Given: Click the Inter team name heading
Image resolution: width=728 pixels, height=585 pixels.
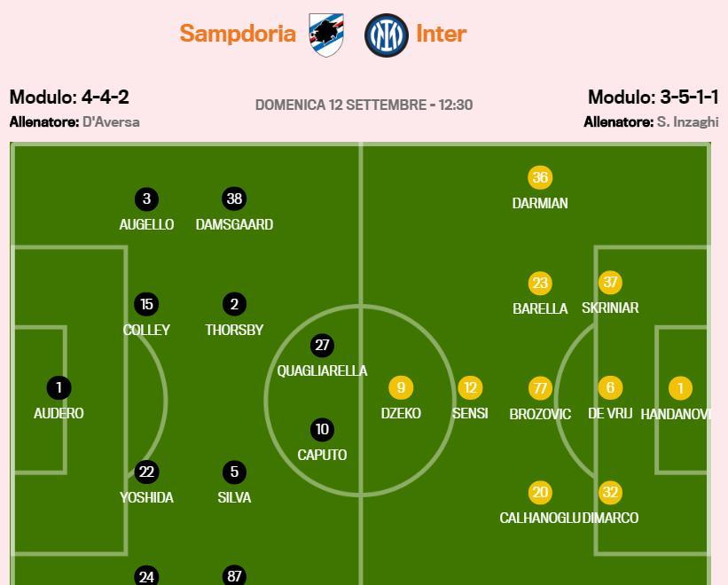Looking at the screenshot, I should pos(441,34).
